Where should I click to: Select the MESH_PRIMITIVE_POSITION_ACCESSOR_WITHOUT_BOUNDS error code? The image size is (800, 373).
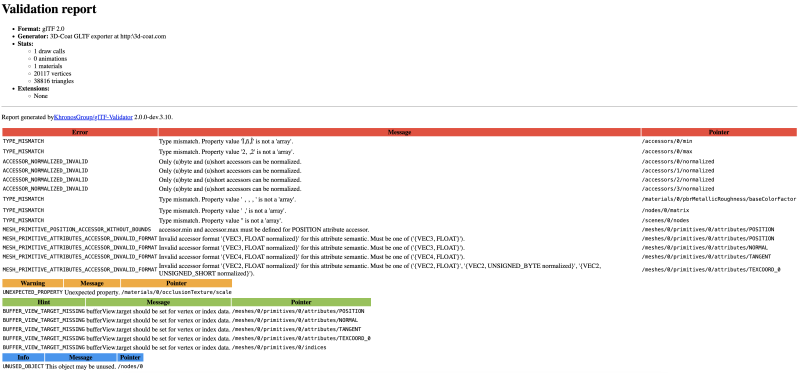tap(77, 230)
